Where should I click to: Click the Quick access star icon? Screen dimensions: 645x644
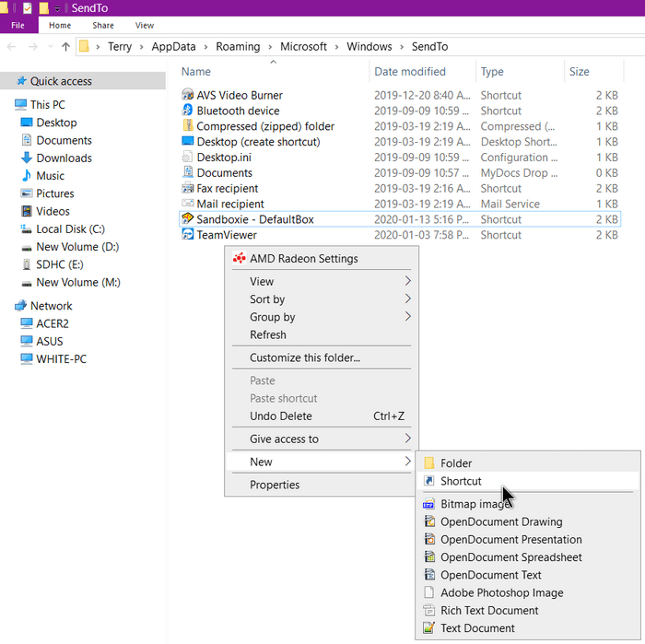coord(21,80)
